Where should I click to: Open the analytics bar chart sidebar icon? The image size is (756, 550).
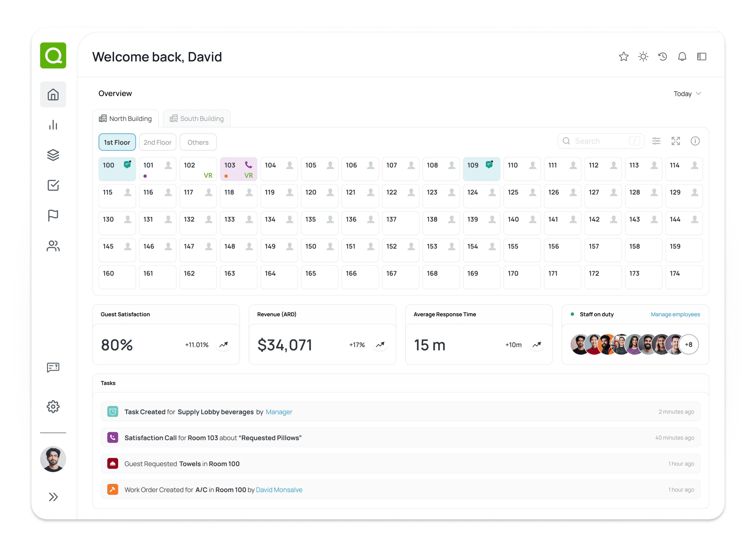coord(53,125)
